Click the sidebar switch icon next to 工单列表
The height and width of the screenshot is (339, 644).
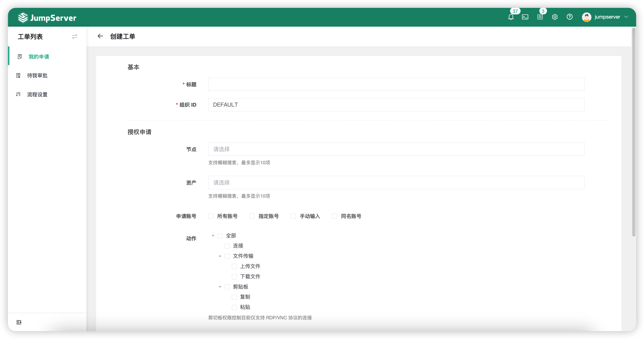(x=74, y=36)
